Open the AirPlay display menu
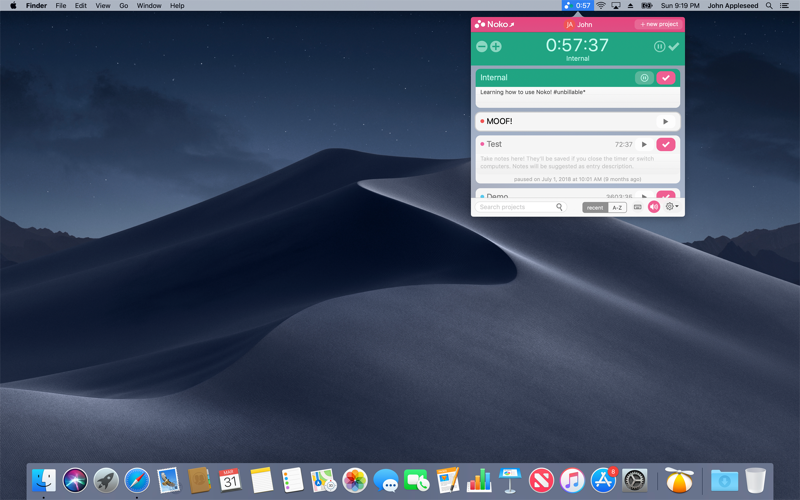Viewport: 800px width, 500px height. (x=616, y=6)
